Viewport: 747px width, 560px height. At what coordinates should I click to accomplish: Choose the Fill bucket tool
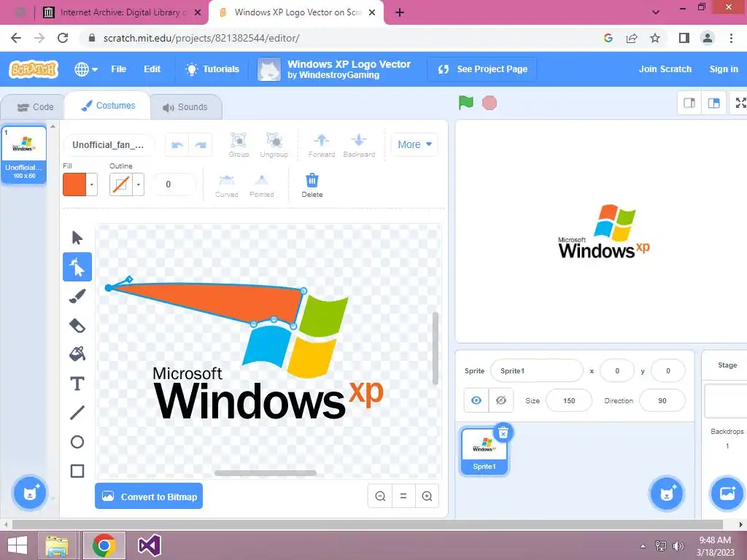pyautogui.click(x=77, y=354)
